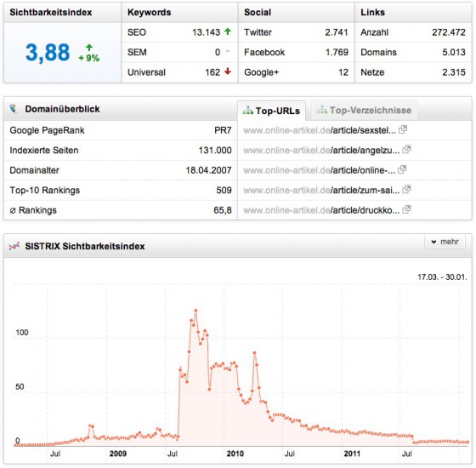The width and height of the screenshot is (476, 468).
Task: Click the 2011 x-axis label
Action: click(x=352, y=454)
